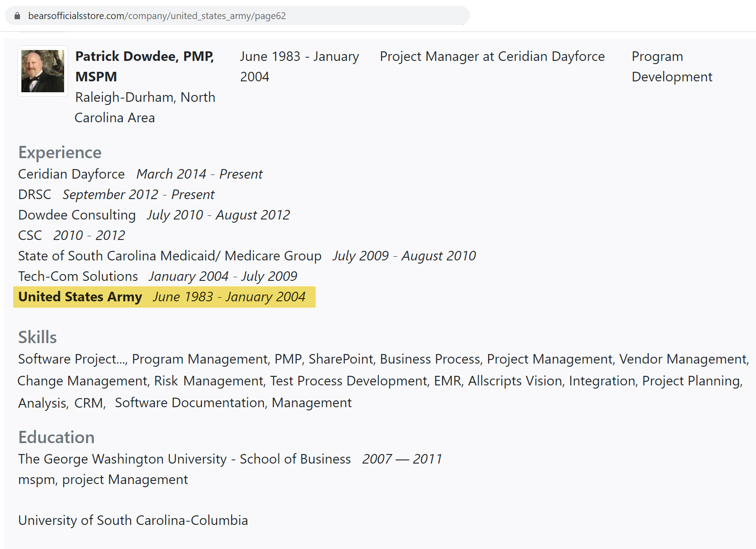Select the '2007 — 2011' education dates

tap(402, 459)
